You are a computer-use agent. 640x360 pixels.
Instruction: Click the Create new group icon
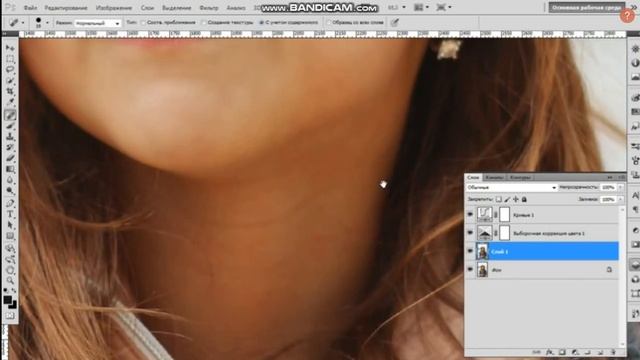588,352
